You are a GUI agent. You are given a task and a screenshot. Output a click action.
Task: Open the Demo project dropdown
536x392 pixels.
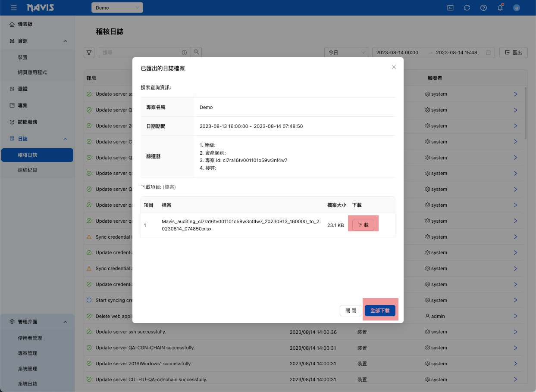click(x=117, y=8)
